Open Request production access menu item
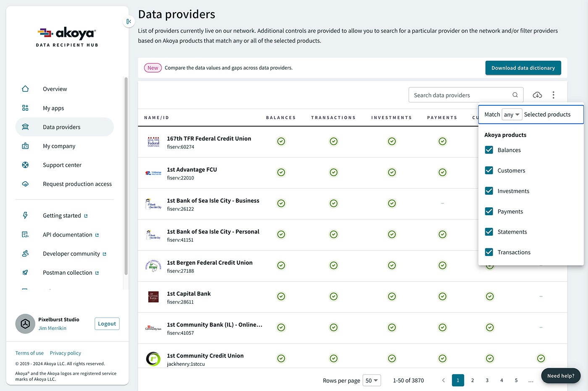Screen dimensions: 588x391 [65, 184]
